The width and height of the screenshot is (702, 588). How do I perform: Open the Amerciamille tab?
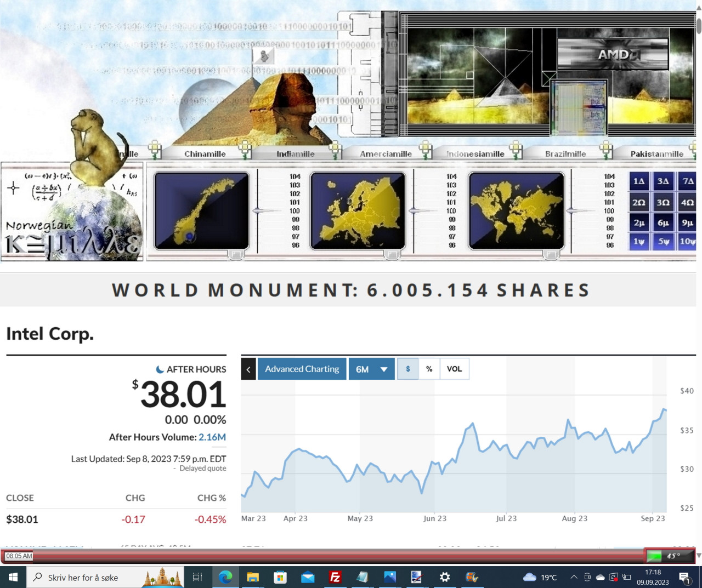coord(386,153)
